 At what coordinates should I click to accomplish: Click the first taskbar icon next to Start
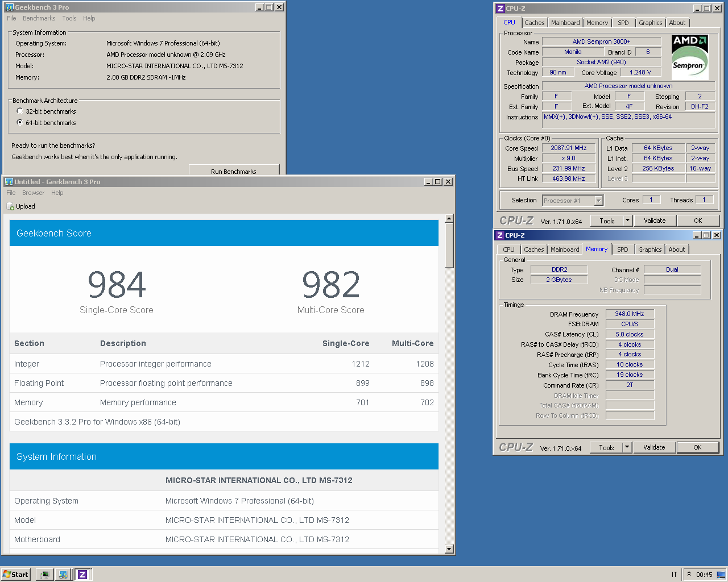(x=44, y=575)
